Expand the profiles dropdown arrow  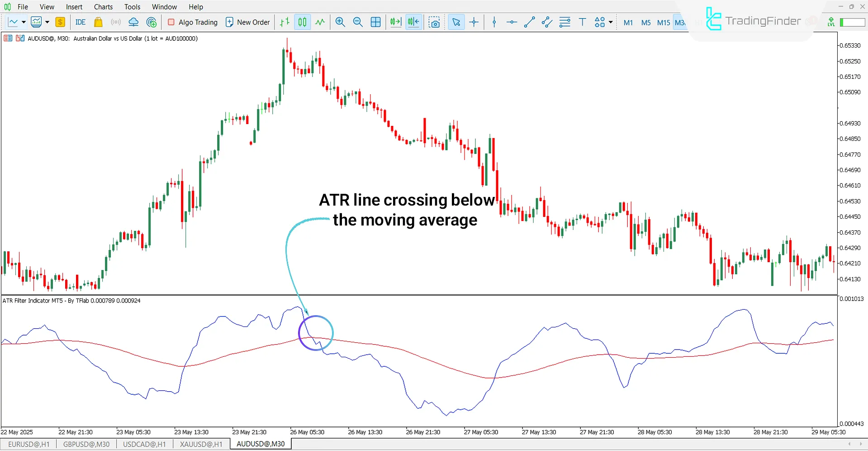click(47, 22)
